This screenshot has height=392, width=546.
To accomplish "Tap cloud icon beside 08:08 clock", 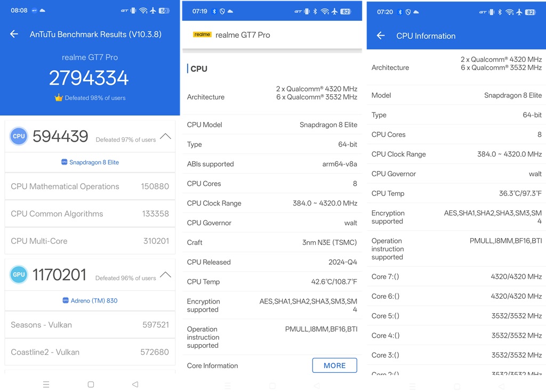I will point(43,11).
